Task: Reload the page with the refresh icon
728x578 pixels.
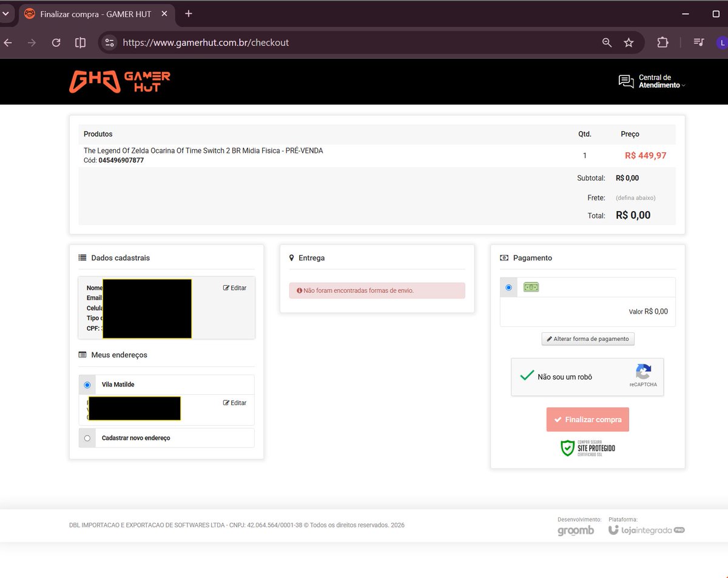Action: coord(56,42)
